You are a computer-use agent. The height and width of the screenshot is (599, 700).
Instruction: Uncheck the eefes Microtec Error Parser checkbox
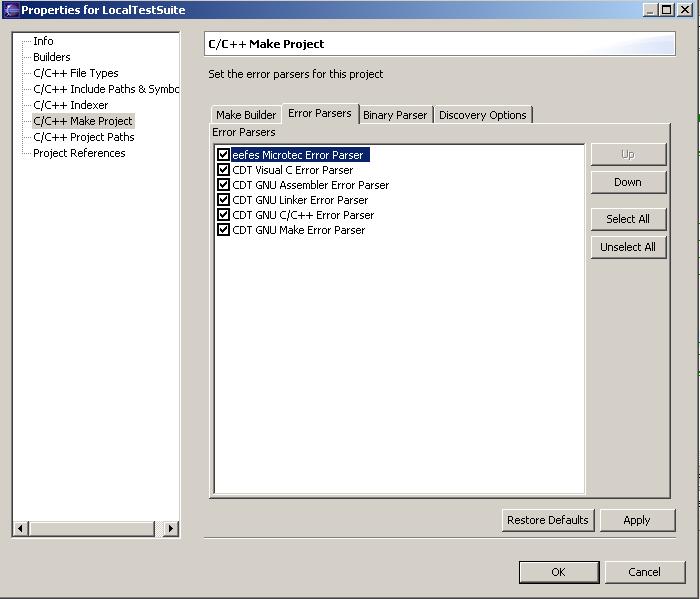pyautogui.click(x=224, y=155)
